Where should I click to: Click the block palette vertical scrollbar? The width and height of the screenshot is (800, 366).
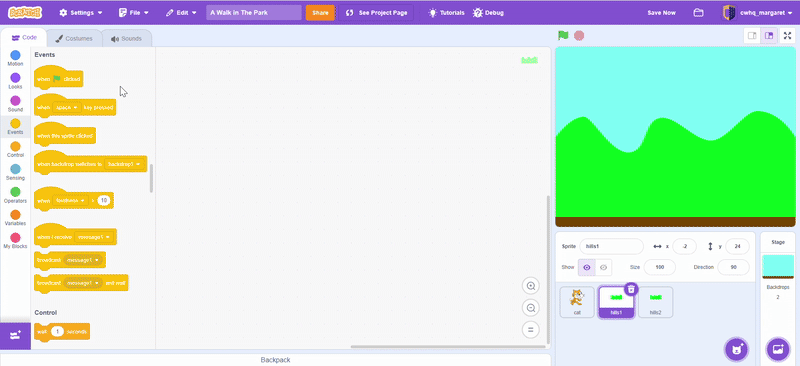tap(152, 178)
